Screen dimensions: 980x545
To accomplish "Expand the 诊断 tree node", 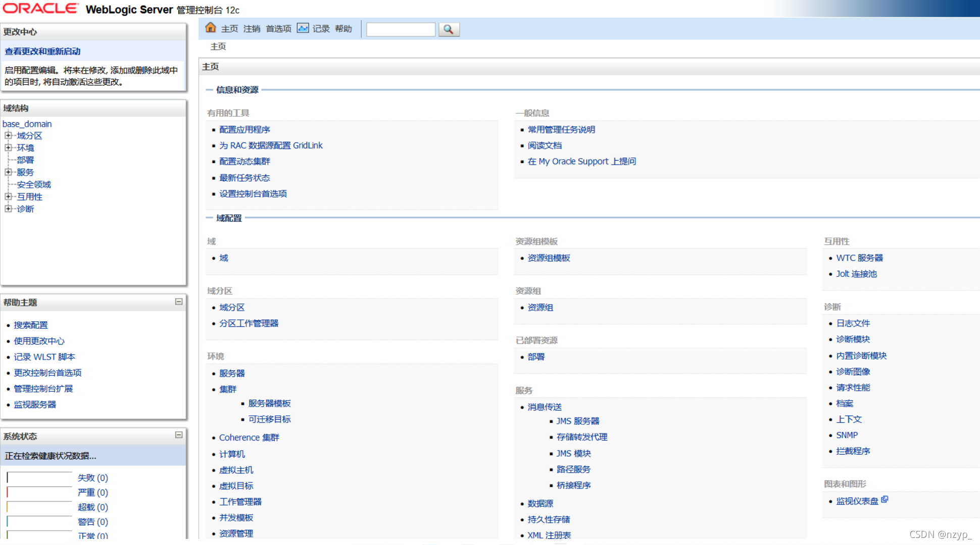I will 8,209.
